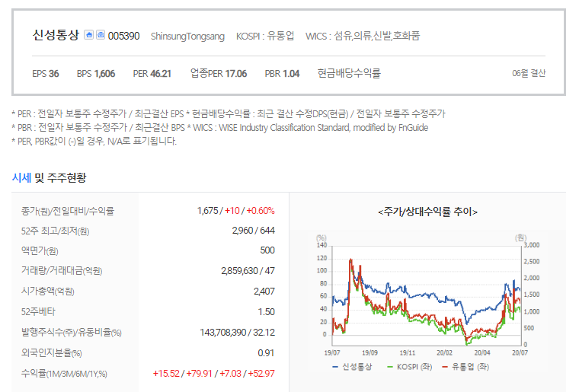Click the 외국인지분율(%) row label

[x=51, y=353]
